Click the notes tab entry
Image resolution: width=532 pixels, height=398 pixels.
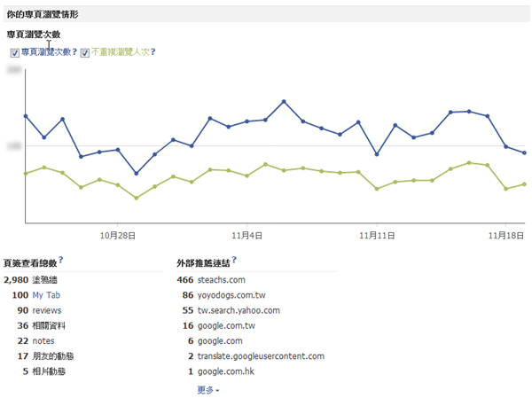tap(43, 341)
